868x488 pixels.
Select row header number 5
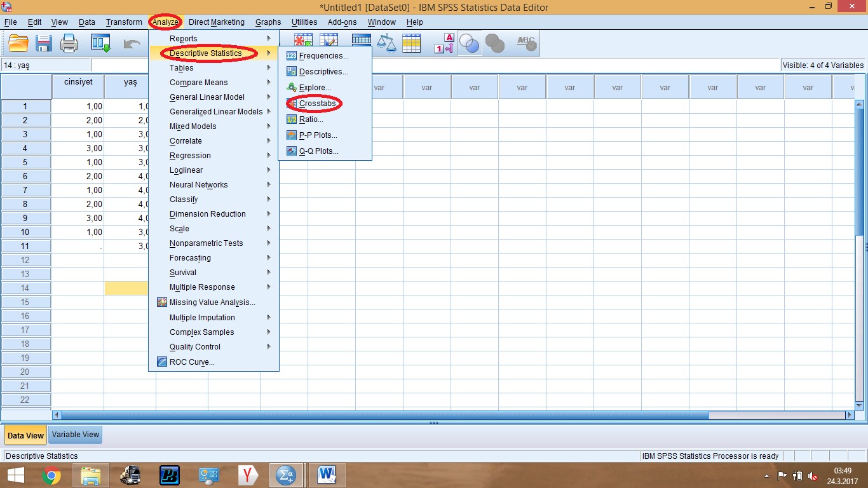click(26, 162)
